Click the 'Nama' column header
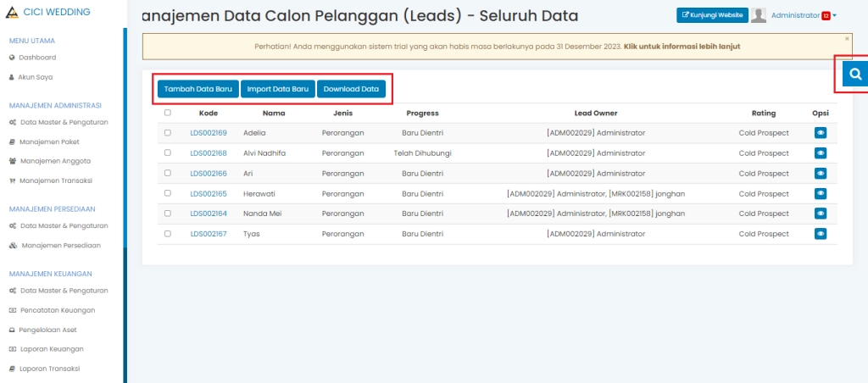 (x=274, y=113)
